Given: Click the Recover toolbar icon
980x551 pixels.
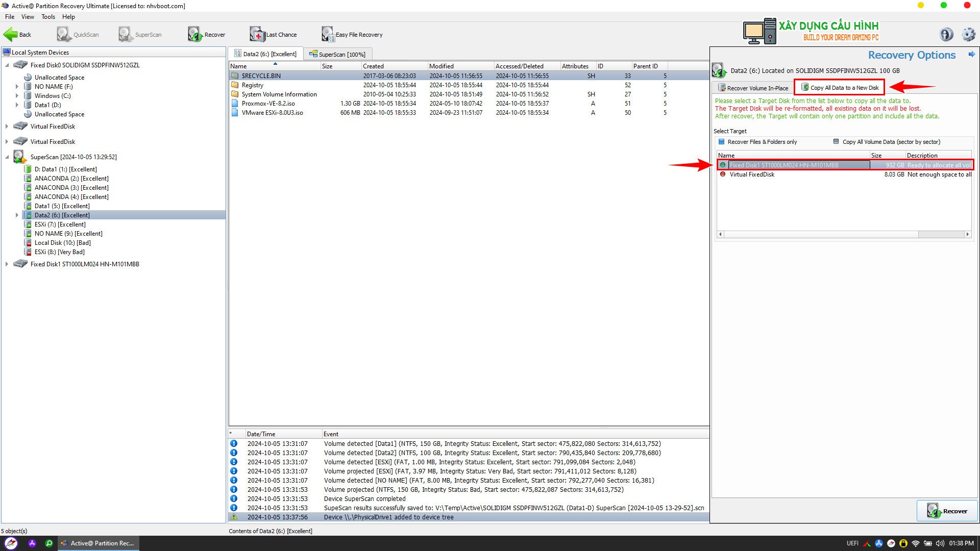Looking at the screenshot, I should [206, 35].
